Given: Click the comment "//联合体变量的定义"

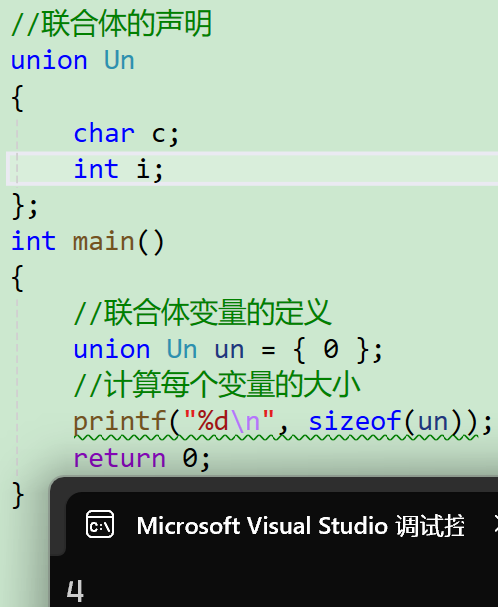Looking at the screenshot, I should click(202, 313).
